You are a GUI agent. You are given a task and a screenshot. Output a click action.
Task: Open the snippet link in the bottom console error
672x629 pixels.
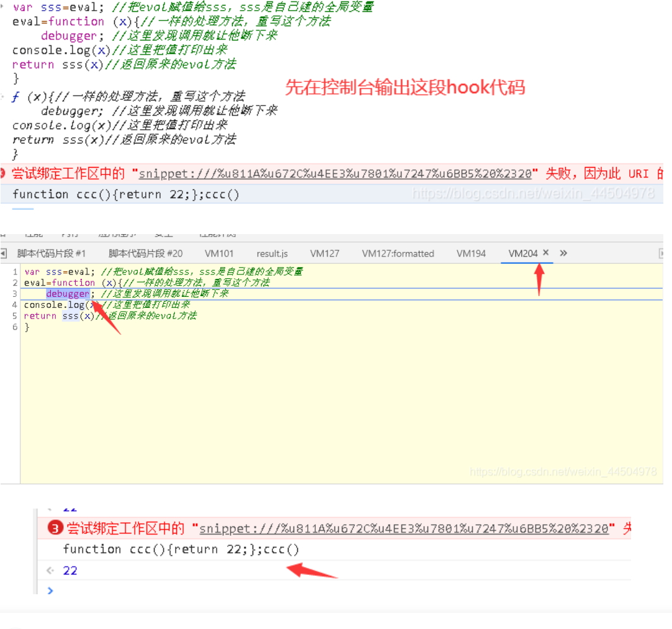pos(404,528)
